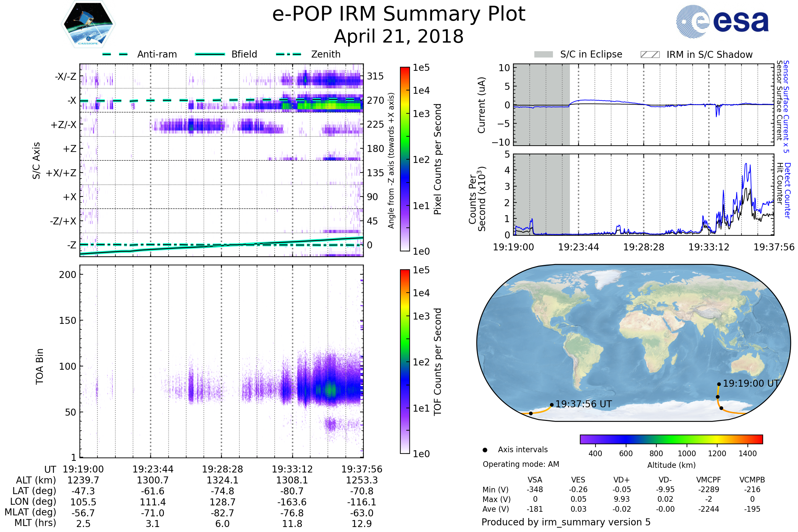
Task: Click the e-POP IRM Summary Plot title
Action: pyautogui.click(x=399, y=14)
